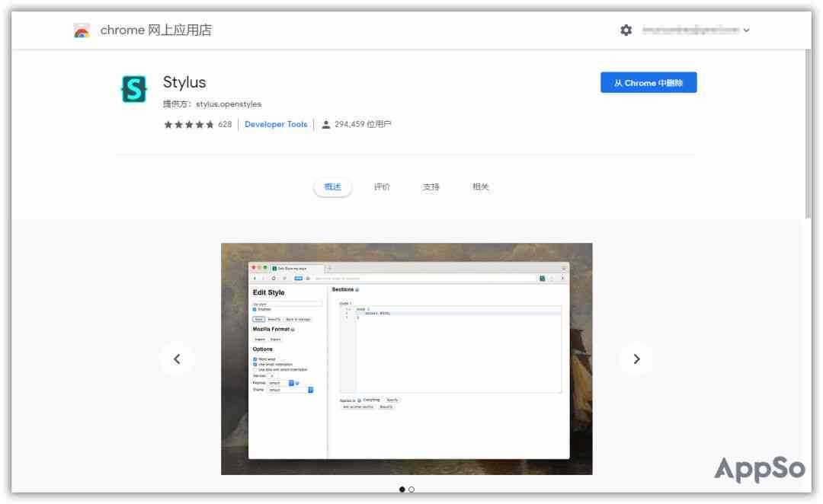Image resolution: width=823 pixels, height=504 pixels.
Task: Open the 628 ratings count
Action: pos(225,124)
